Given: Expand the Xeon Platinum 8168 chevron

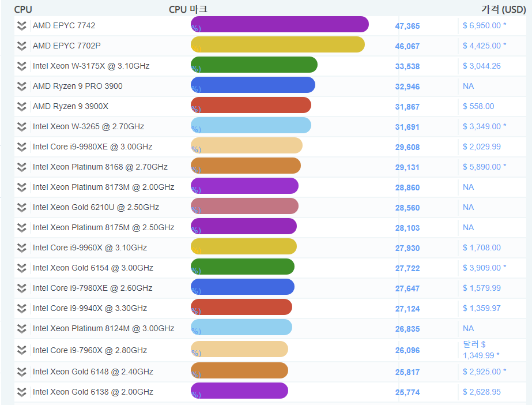Looking at the screenshot, I should coord(22,167).
